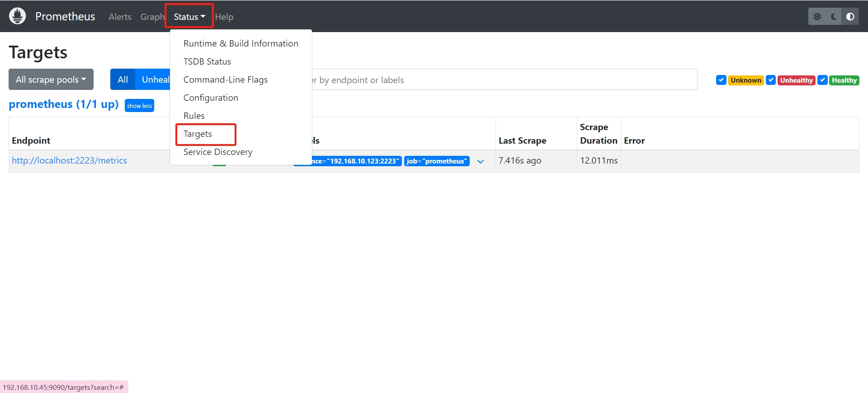Select Command-Line Flags entry
868x393 pixels.
pyautogui.click(x=241, y=80)
